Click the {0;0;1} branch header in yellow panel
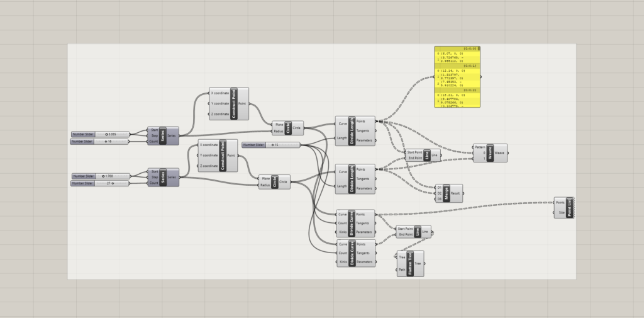Viewport: 644px width, 318px height. coord(457,65)
